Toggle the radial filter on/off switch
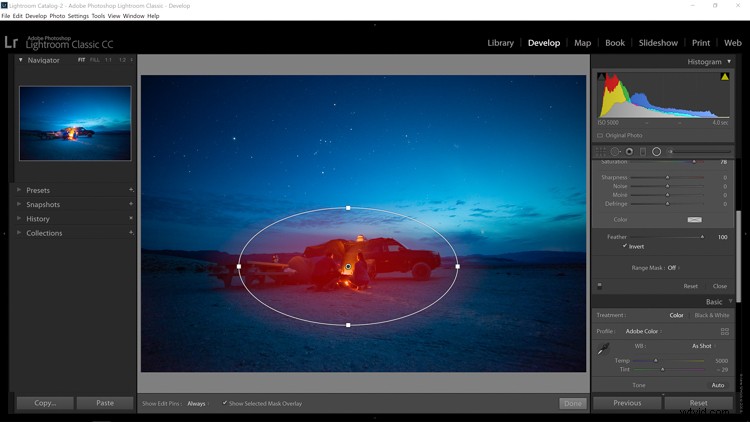Viewport: 750px width, 422px height. [x=599, y=286]
